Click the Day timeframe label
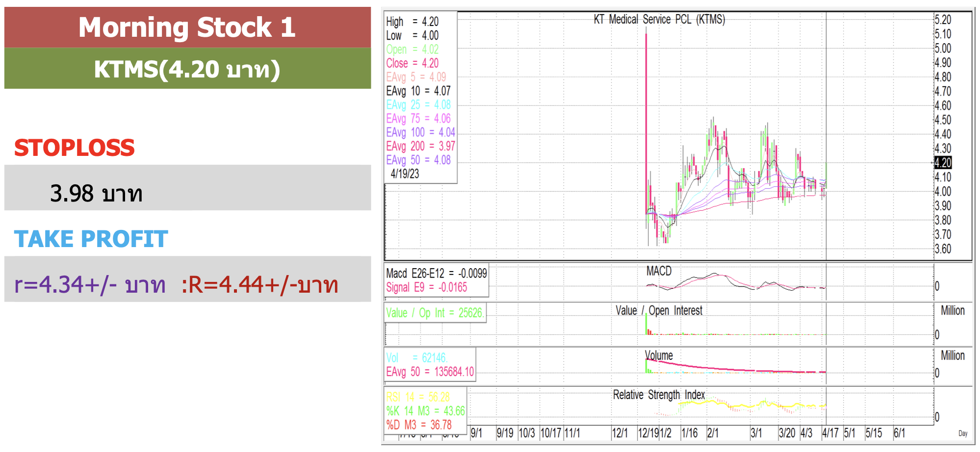This screenshot has width=980, height=452. 963,433
